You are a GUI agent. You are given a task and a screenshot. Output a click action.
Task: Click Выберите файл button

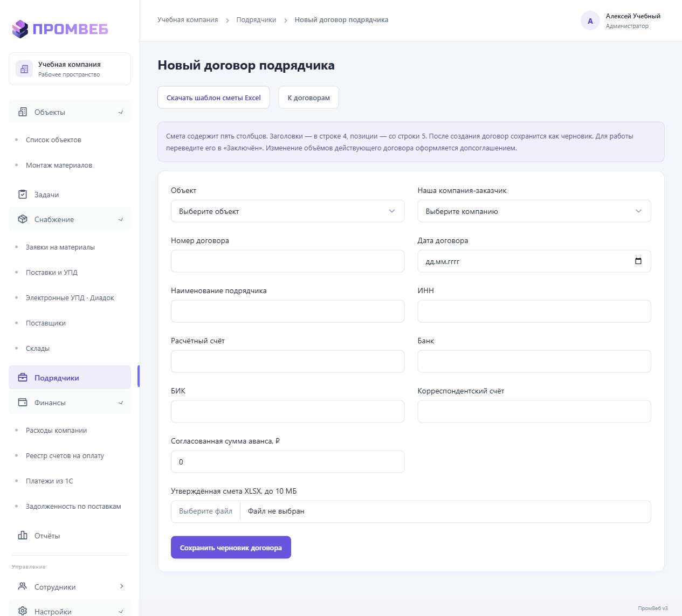tap(205, 511)
